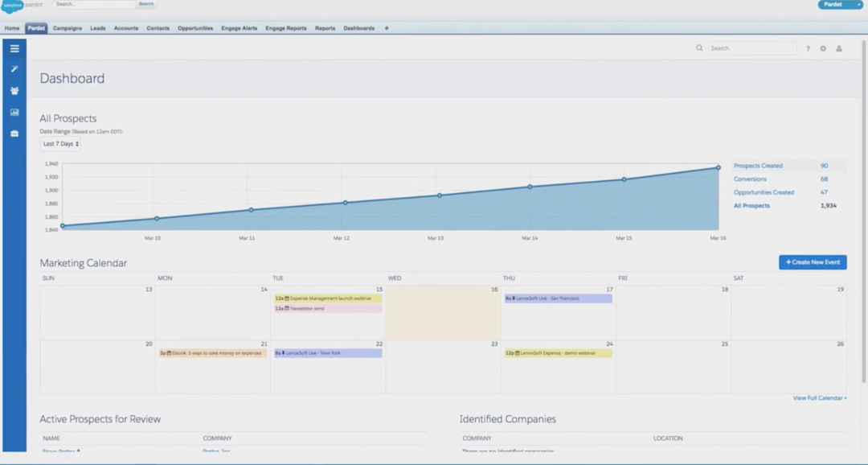Click the COMPANY header under Active Prospects
This screenshot has width=868, height=465.
[217, 438]
